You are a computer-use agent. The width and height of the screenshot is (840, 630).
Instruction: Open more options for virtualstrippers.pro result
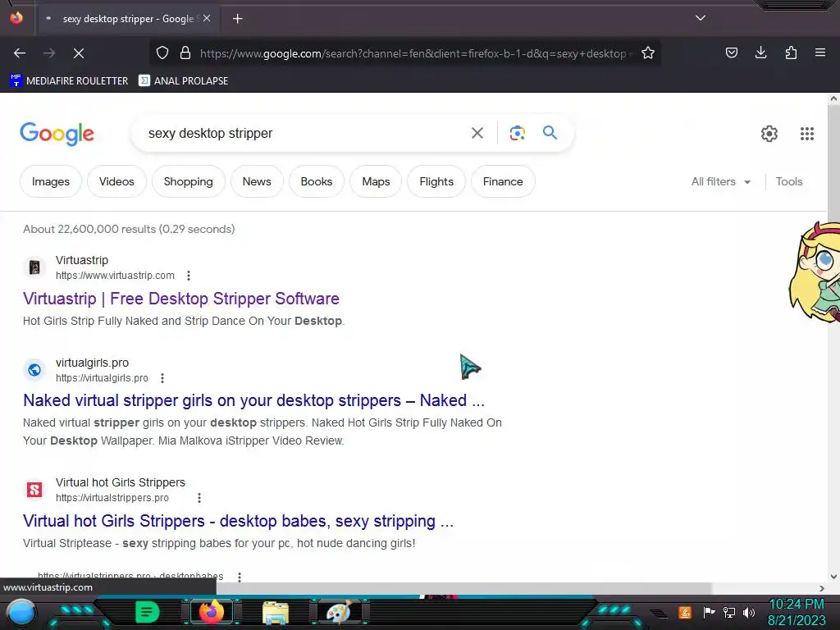tap(199, 498)
